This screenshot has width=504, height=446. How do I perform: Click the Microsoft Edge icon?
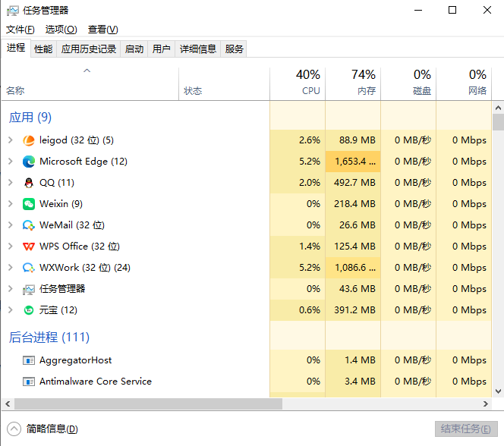click(x=29, y=162)
